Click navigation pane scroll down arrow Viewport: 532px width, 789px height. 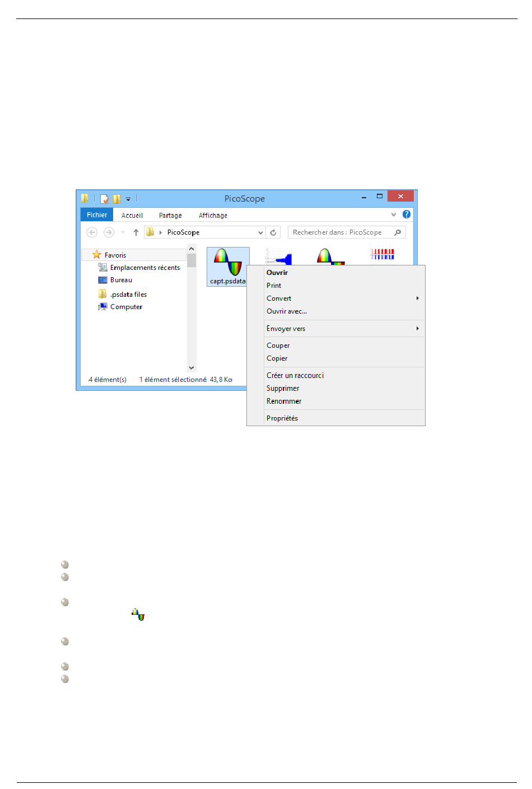point(192,368)
